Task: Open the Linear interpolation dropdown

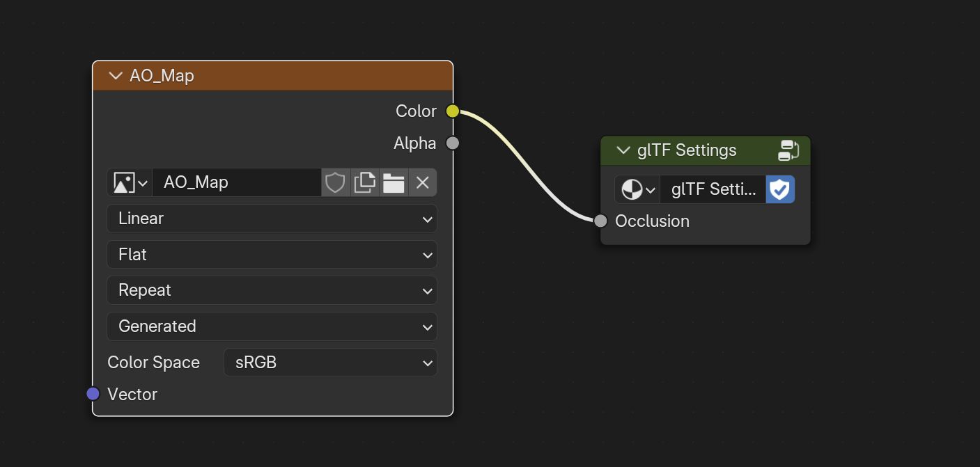Action: pos(272,219)
